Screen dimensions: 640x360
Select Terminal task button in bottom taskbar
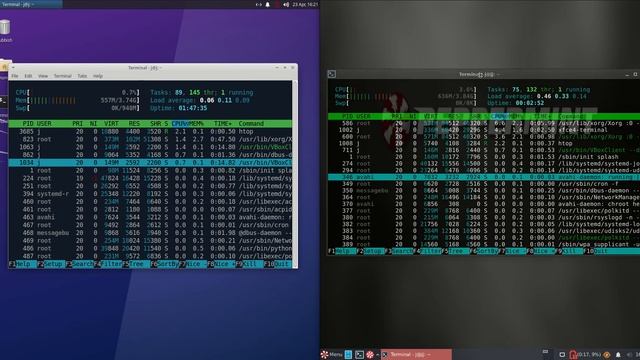[x=416, y=355]
